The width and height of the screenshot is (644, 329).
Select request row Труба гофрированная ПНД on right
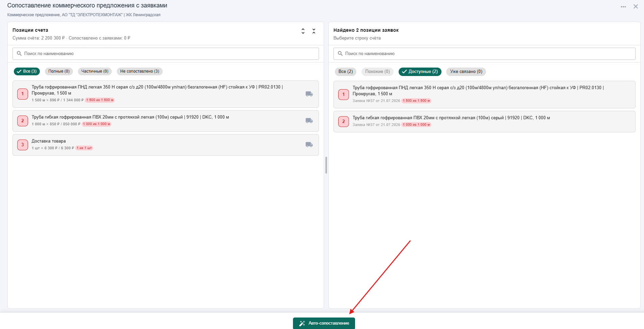(484, 95)
